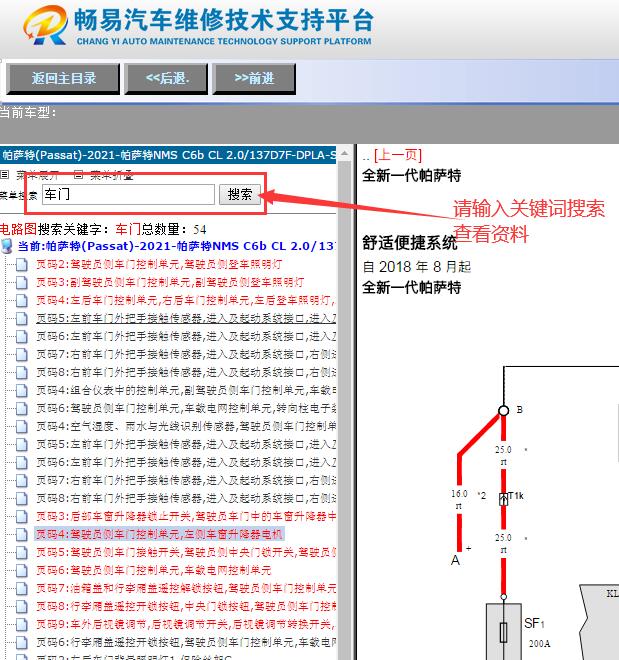Click the document icon of 页码4:空气湿度、雨水与光线识别传感器

pyautogui.click(x=21, y=426)
